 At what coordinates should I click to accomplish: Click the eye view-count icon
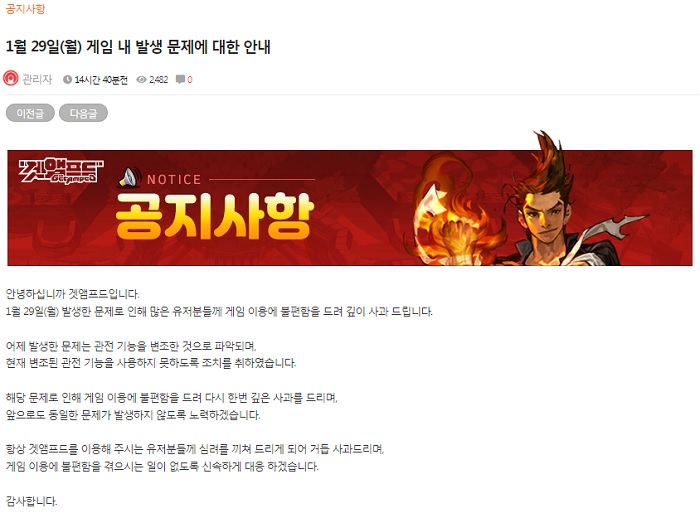click(x=142, y=79)
